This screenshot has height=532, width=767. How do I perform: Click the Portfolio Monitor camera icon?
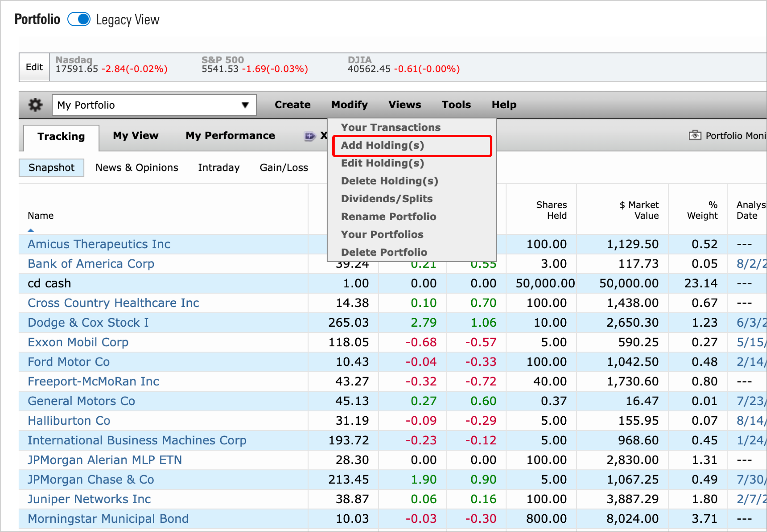[695, 135]
